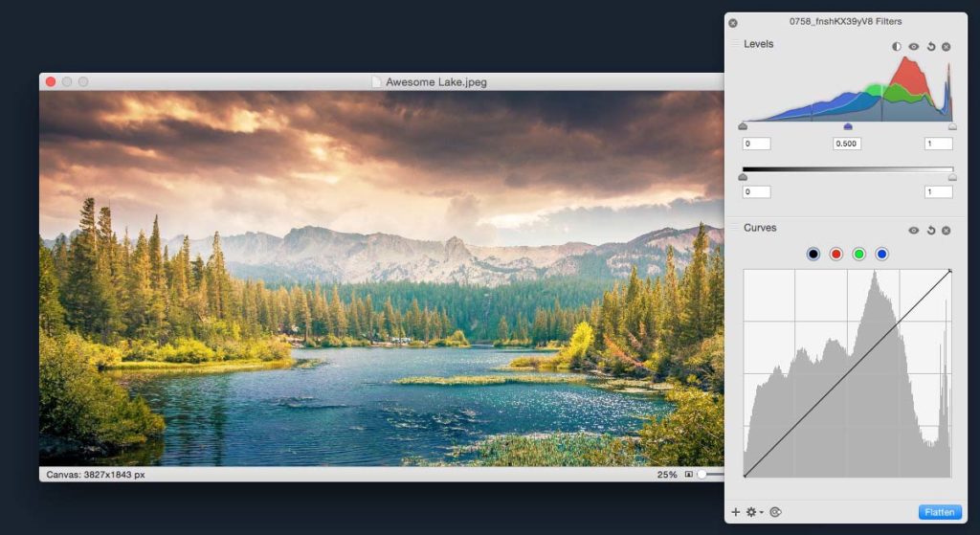Click the Curves section label
The image size is (980, 535).
pos(760,228)
